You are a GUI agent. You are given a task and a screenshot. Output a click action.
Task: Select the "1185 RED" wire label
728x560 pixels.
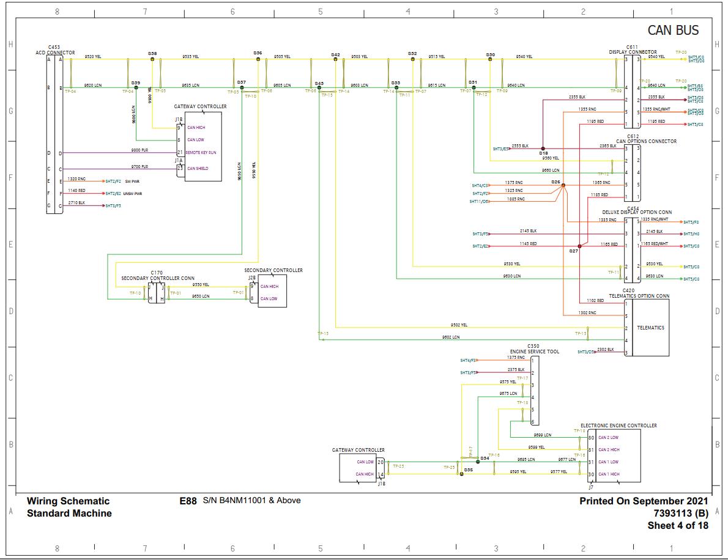point(600,195)
